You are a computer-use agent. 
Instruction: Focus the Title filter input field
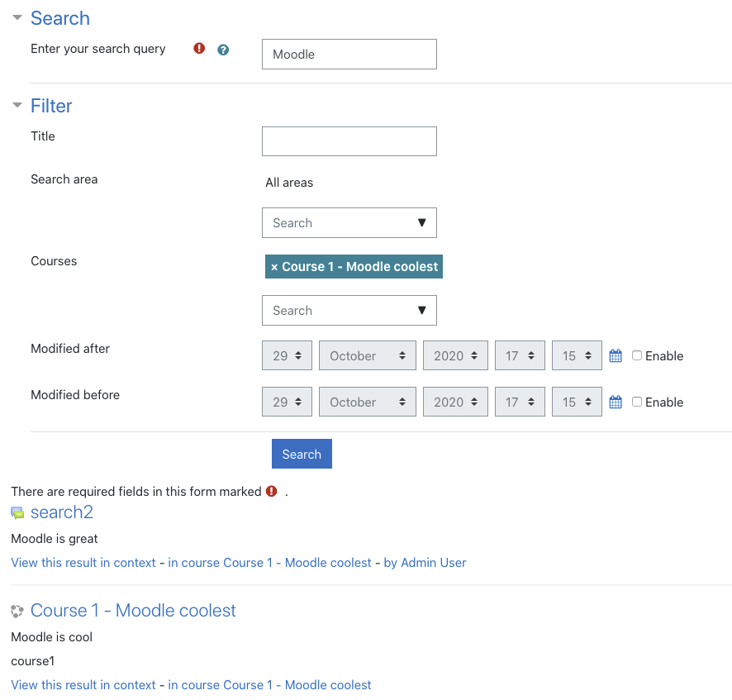349,141
